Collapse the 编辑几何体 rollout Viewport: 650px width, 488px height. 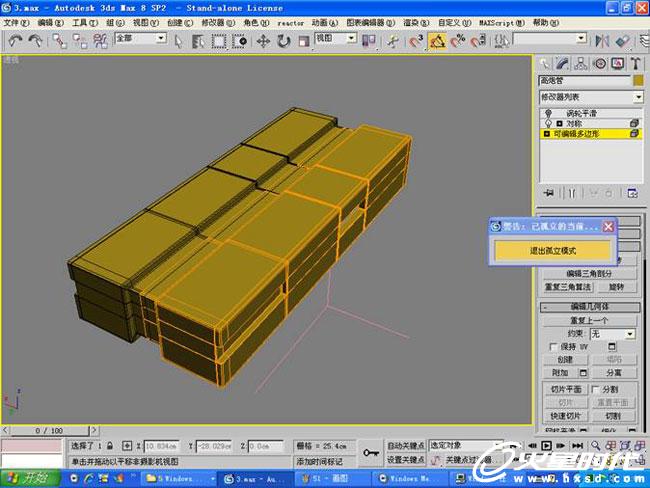pos(590,307)
